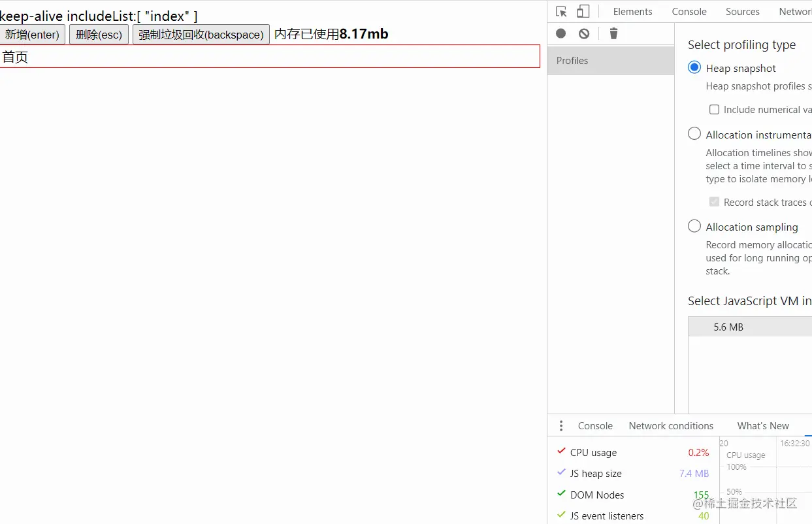Toggle the DOM Nodes monitor checkbox
The image size is (812, 524).
click(x=561, y=494)
